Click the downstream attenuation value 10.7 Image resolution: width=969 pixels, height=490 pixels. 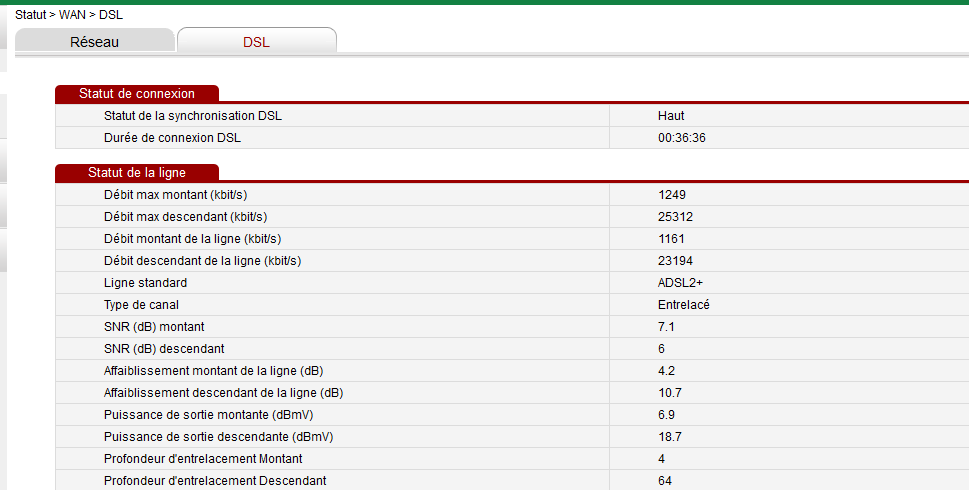pos(669,392)
